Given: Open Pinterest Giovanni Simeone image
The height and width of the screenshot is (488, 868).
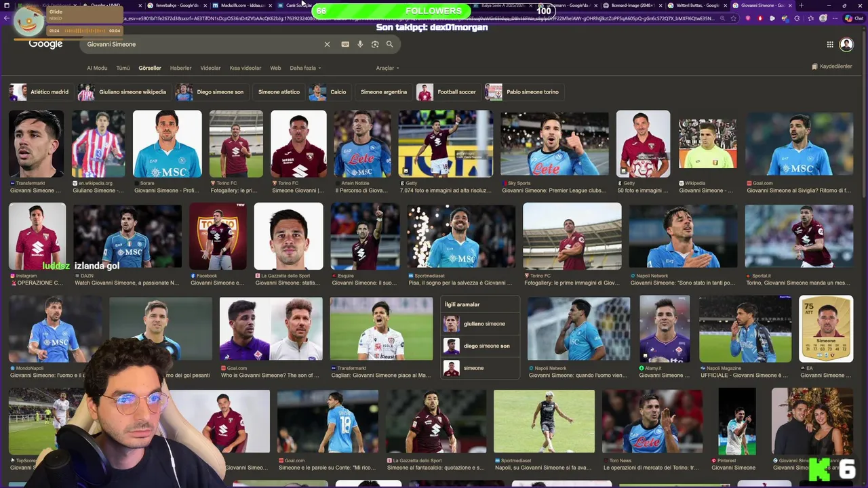Looking at the screenshot, I should (x=736, y=420).
